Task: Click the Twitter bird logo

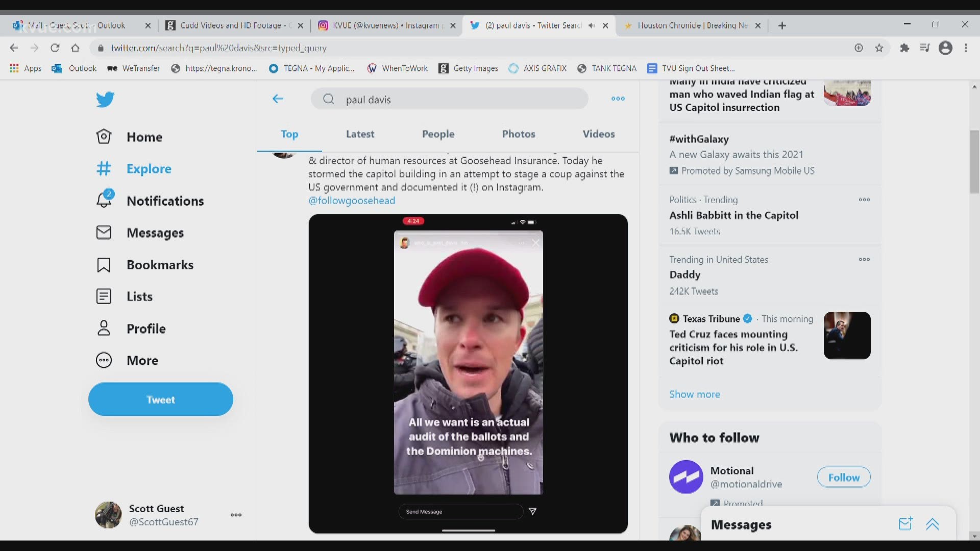Action: click(x=105, y=99)
